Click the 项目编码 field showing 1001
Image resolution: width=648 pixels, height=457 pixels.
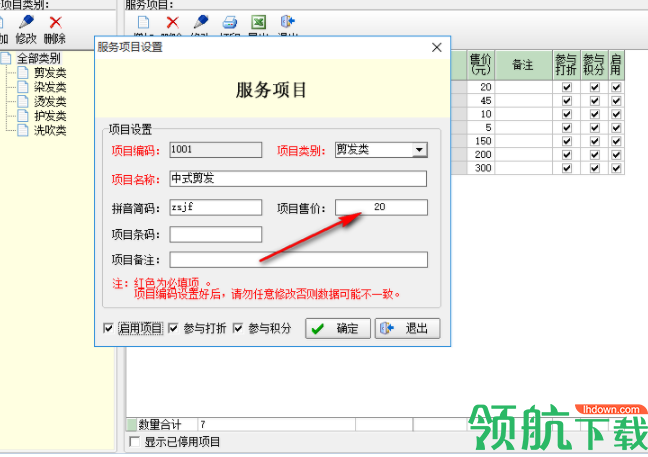coord(216,150)
